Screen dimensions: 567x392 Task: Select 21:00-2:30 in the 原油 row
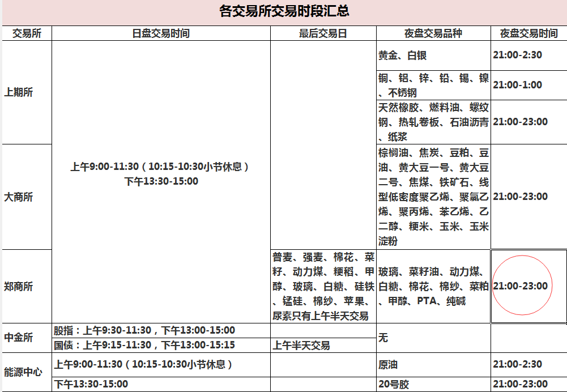528,364
